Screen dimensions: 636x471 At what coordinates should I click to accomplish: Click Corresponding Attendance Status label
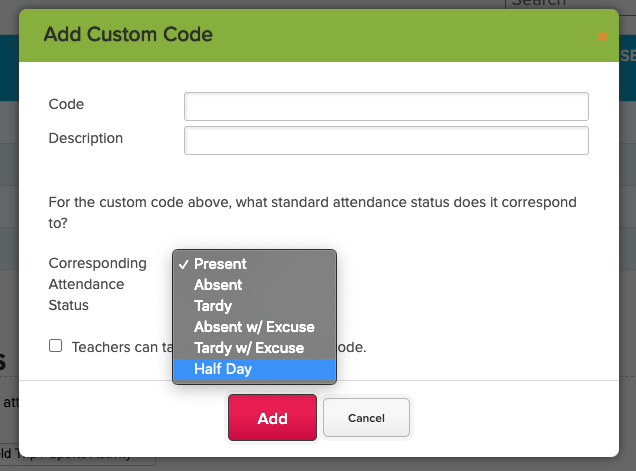click(x=97, y=284)
